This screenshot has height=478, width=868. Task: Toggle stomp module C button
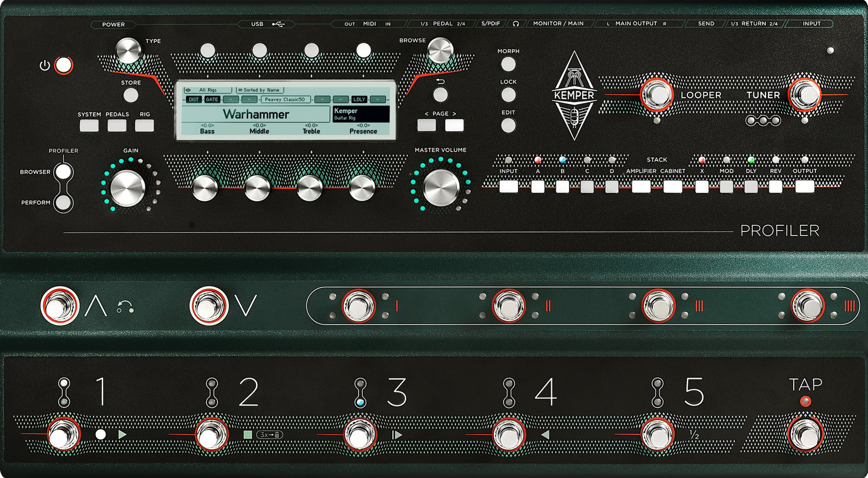[x=587, y=187]
